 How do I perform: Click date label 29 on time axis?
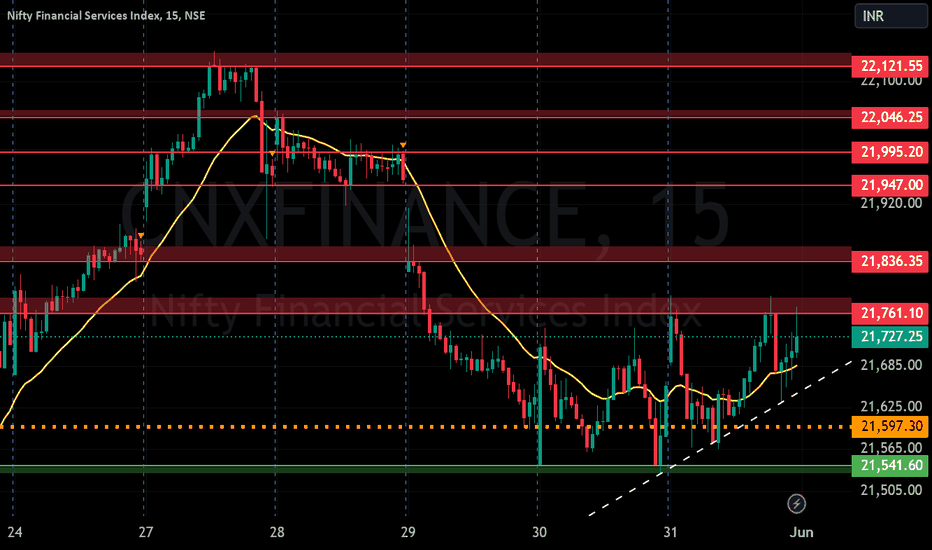pos(408,532)
